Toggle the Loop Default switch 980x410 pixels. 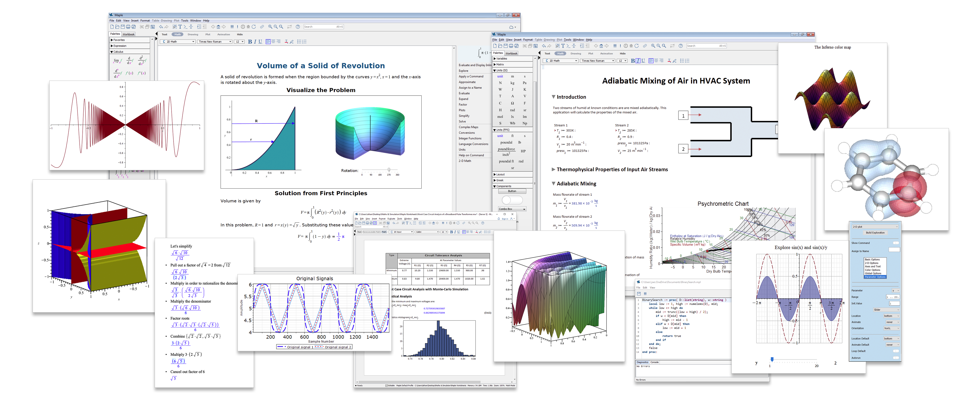895,351
